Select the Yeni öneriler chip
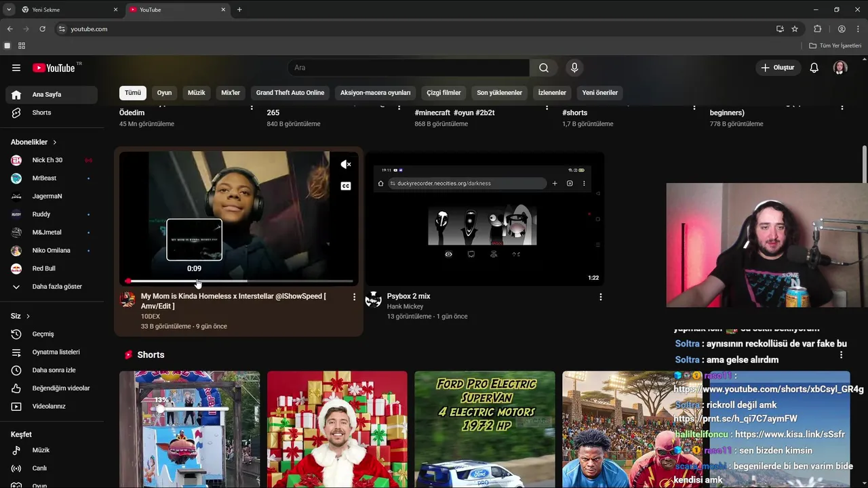868x488 pixels. click(600, 93)
